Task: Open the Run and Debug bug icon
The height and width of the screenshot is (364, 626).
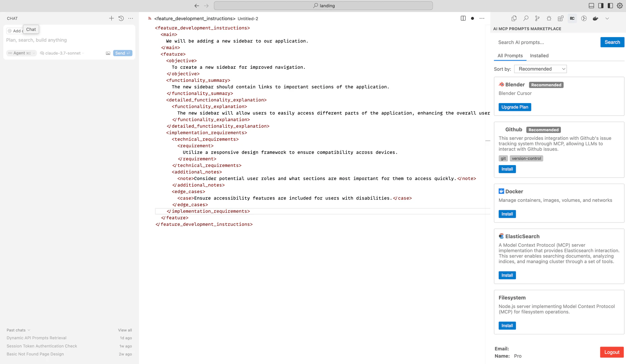Action: pyautogui.click(x=549, y=19)
